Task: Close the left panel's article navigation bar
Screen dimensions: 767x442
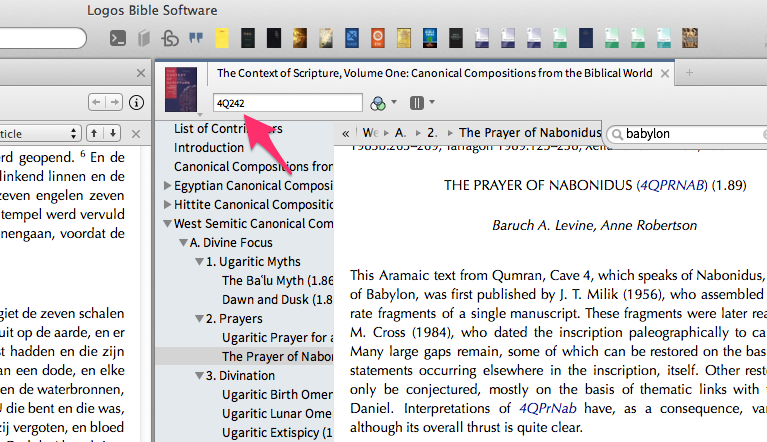Action: (x=136, y=134)
